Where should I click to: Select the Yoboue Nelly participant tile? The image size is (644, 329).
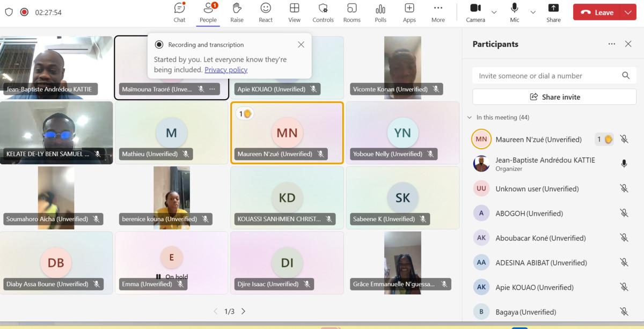click(x=402, y=133)
